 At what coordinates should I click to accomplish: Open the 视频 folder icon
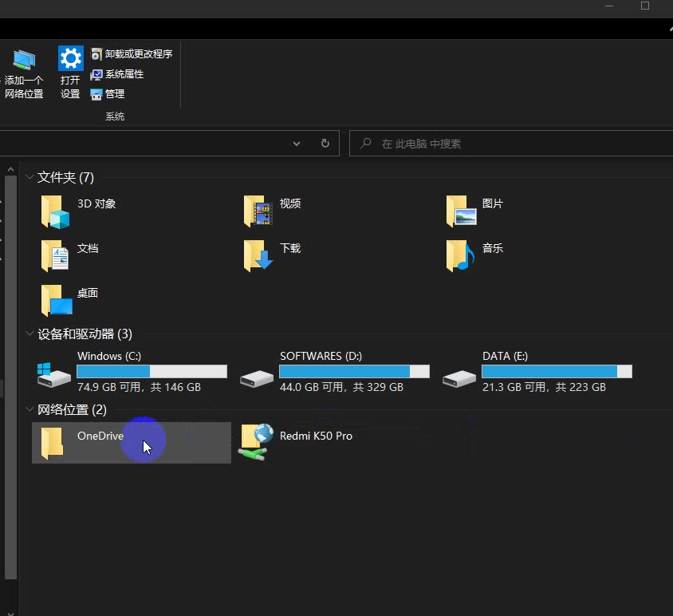258,211
